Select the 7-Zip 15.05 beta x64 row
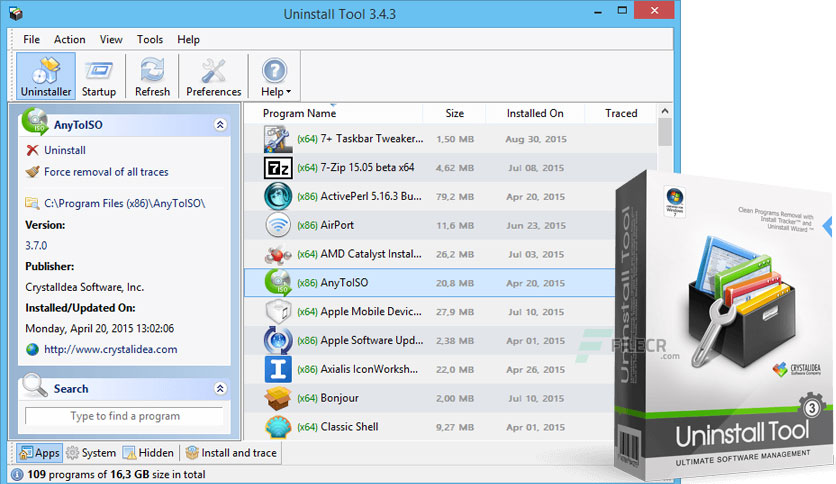 (x=451, y=168)
